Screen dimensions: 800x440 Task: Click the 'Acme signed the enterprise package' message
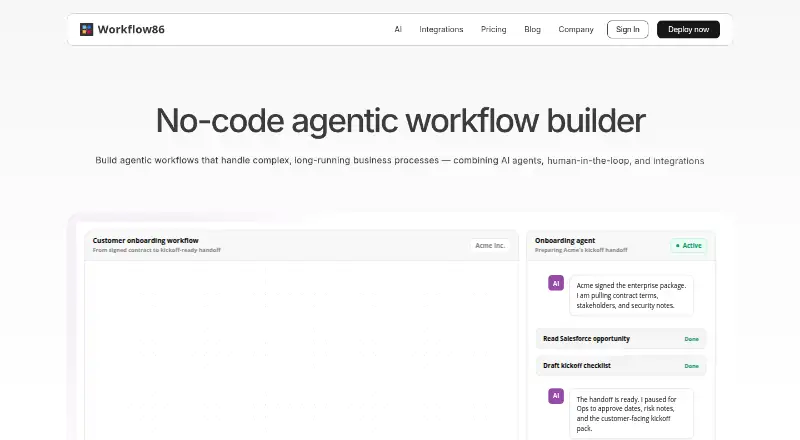631,296
